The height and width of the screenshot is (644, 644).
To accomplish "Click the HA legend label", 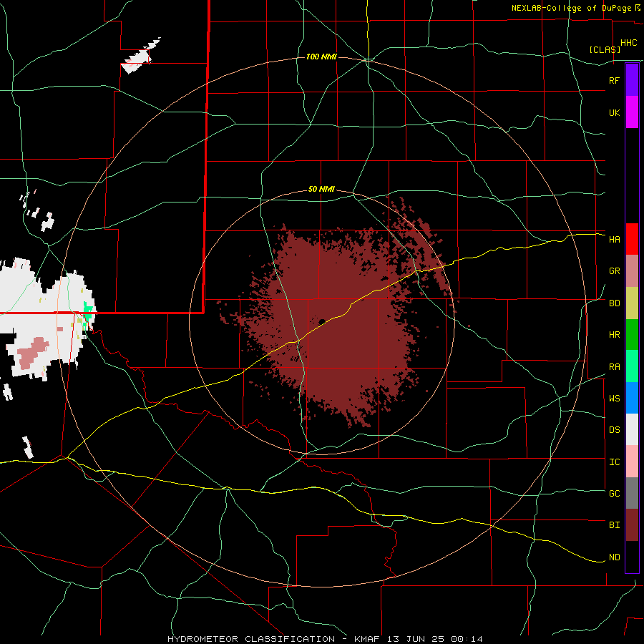I will [614, 240].
